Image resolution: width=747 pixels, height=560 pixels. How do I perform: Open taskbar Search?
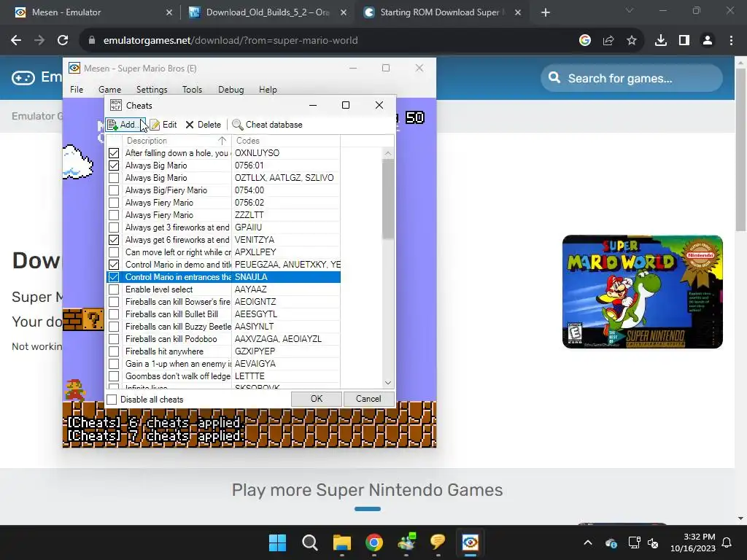309,542
